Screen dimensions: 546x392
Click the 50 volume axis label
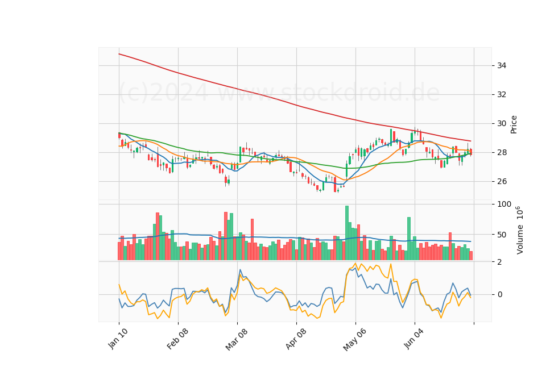(502, 235)
